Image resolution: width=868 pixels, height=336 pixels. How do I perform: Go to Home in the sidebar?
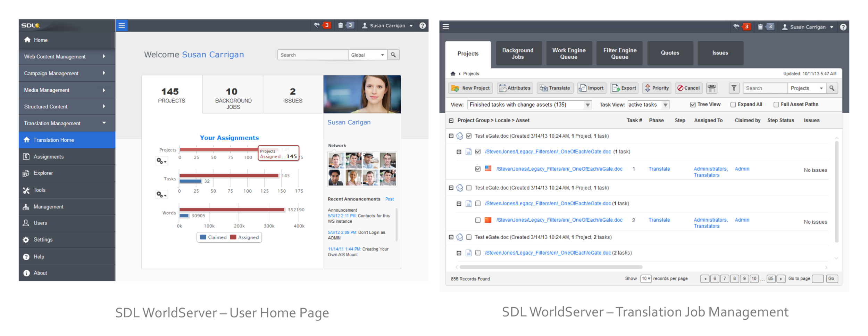67,40
